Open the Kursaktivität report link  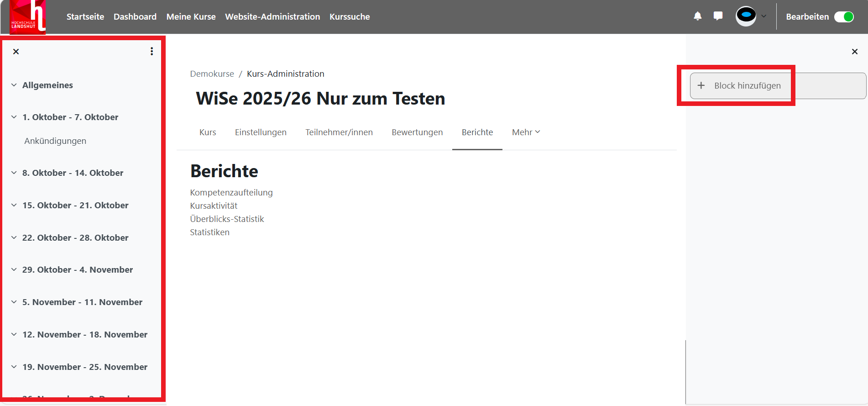(x=214, y=206)
